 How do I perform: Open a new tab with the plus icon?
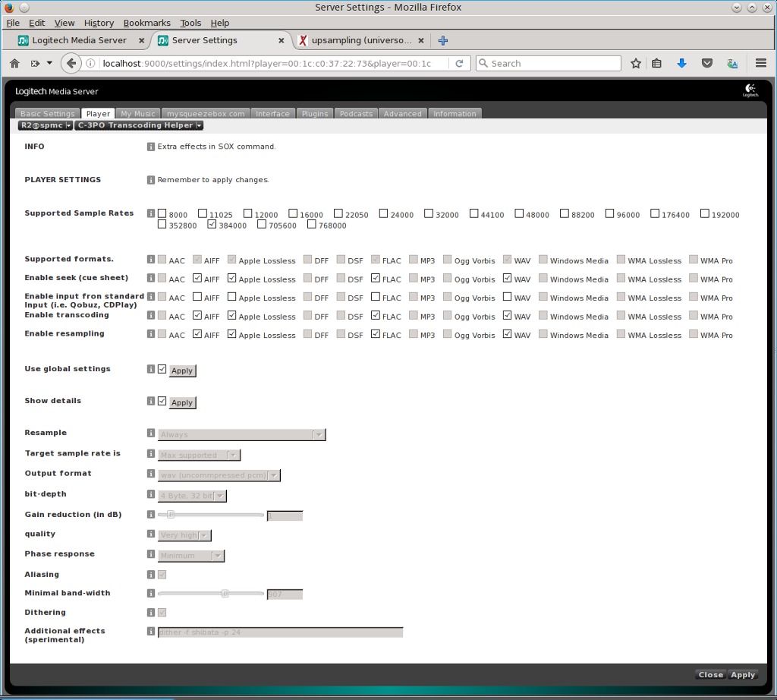click(443, 41)
